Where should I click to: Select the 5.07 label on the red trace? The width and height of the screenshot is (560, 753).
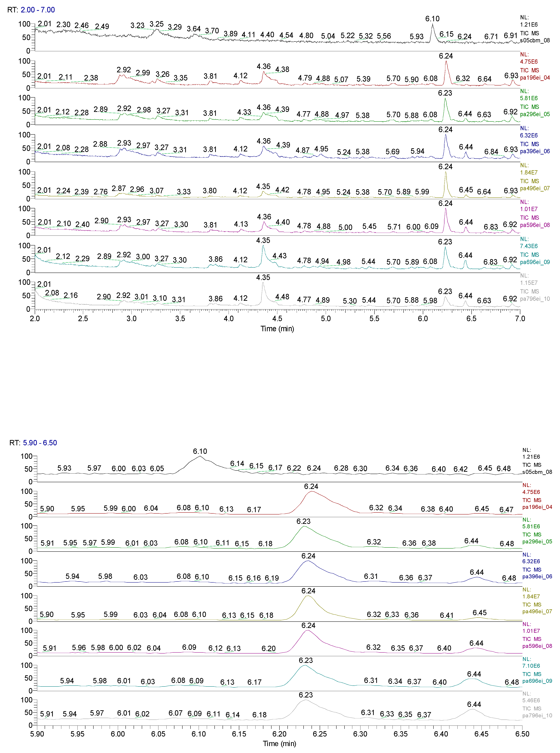(341, 79)
